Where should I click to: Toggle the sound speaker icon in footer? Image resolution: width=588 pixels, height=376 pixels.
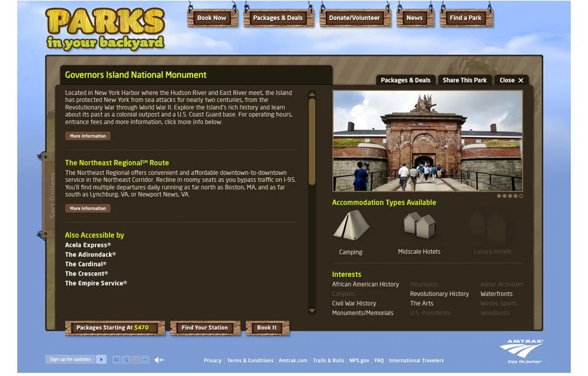tap(160, 360)
